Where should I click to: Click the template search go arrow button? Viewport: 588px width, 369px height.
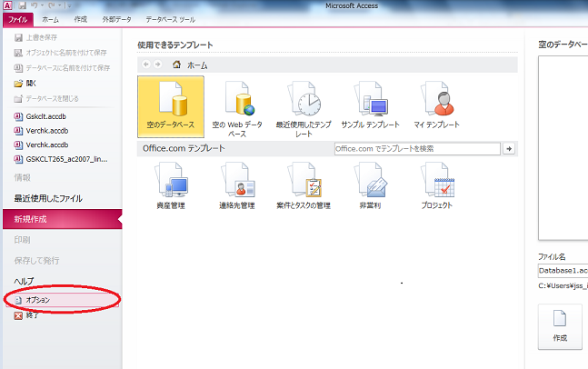pyautogui.click(x=509, y=148)
